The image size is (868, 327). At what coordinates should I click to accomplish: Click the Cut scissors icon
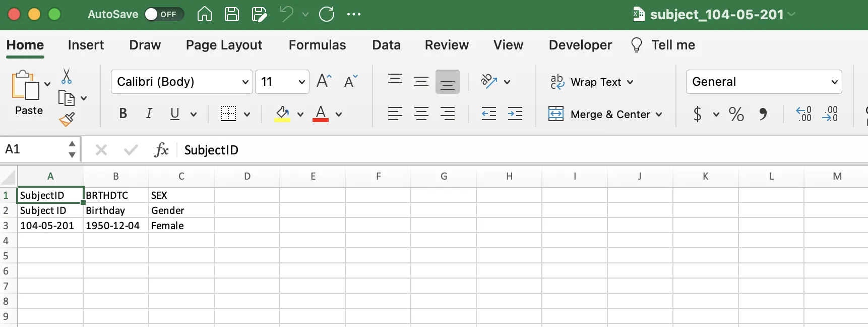point(67,76)
